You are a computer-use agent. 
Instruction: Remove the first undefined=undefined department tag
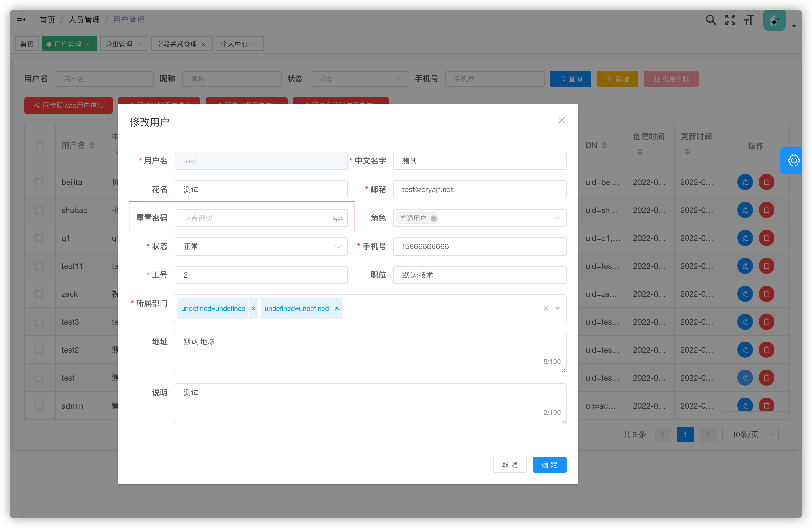(x=253, y=308)
